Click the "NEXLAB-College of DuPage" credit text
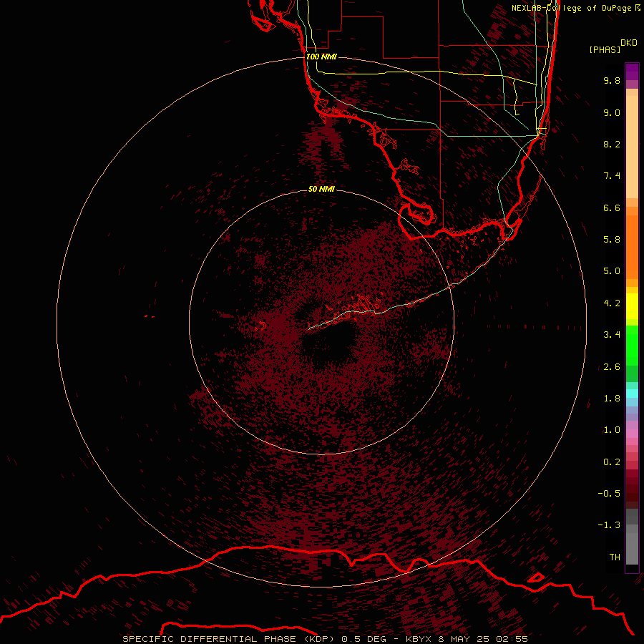 pyautogui.click(x=573, y=8)
